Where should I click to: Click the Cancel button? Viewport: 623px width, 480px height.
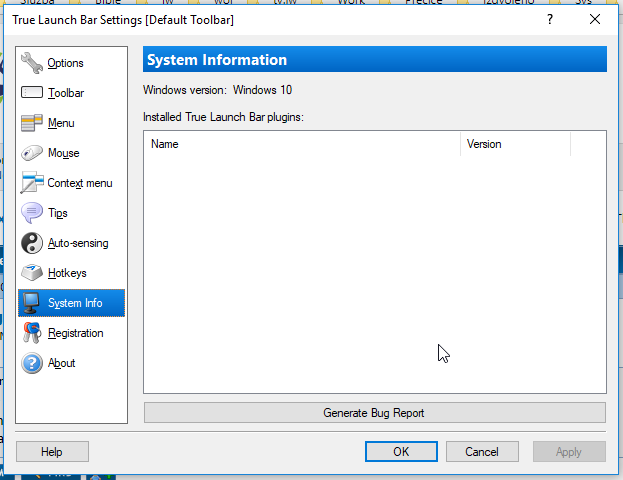point(481,452)
